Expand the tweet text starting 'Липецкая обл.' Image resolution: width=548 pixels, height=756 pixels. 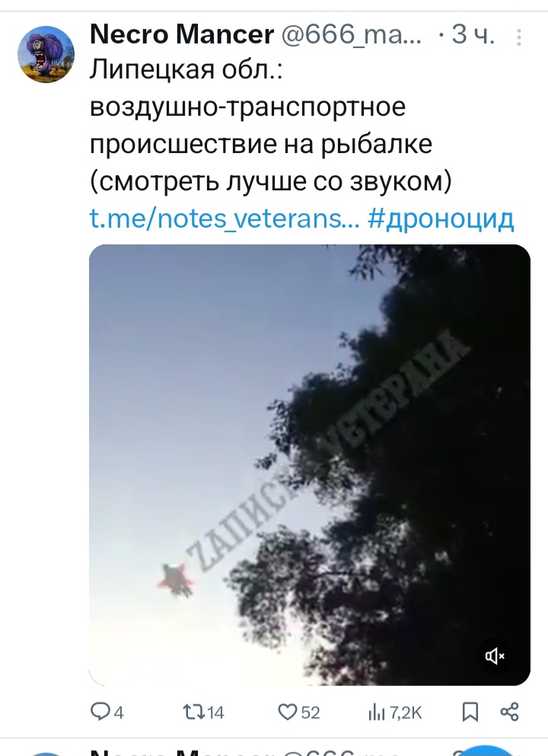point(271,126)
